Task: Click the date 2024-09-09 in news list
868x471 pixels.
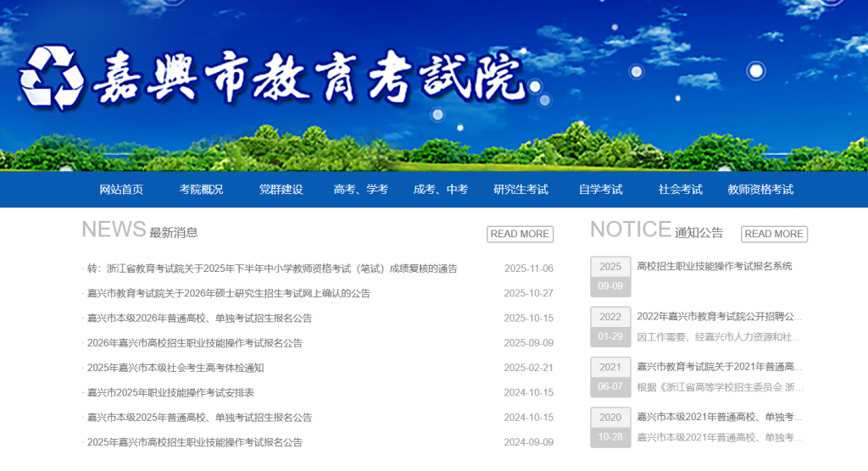Action: coord(529,442)
